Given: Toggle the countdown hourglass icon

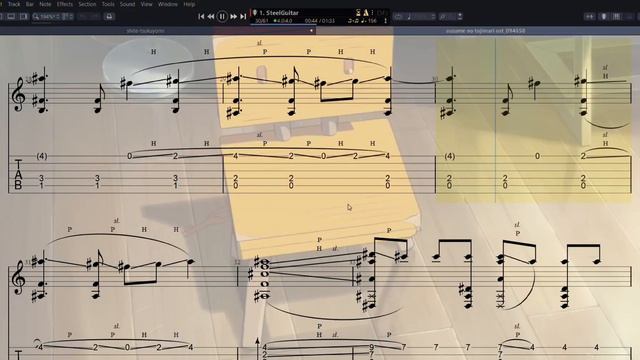Looking at the screenshot, I should pos(358,13).
